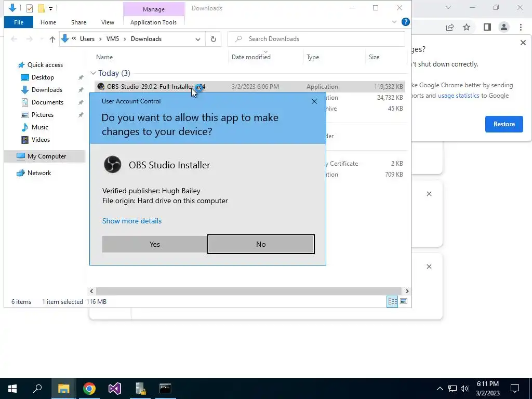Open the File menu in Explorer

pyautogui.click(x=19, y=22)
